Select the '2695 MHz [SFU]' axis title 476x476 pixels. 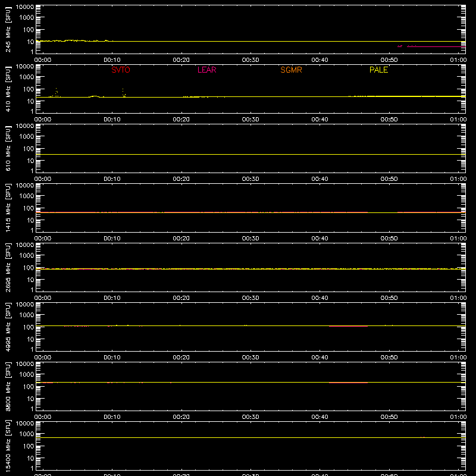(8, 267)
